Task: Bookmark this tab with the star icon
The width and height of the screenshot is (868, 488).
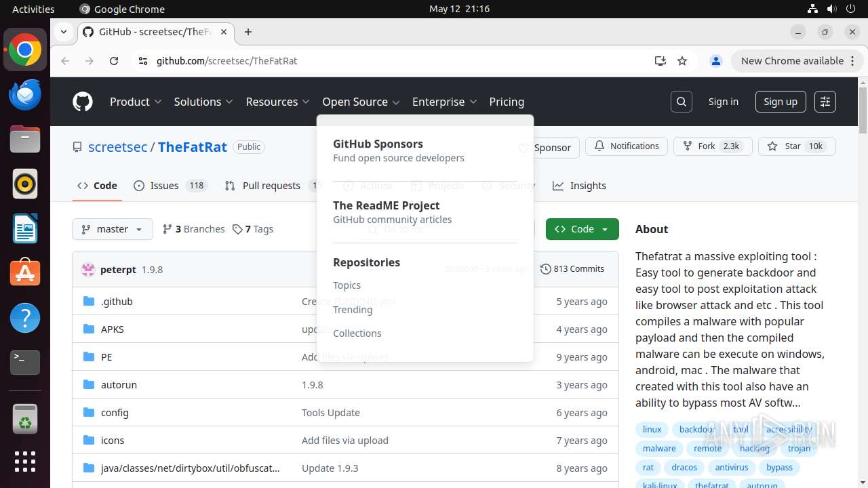Action: [682, 61]
